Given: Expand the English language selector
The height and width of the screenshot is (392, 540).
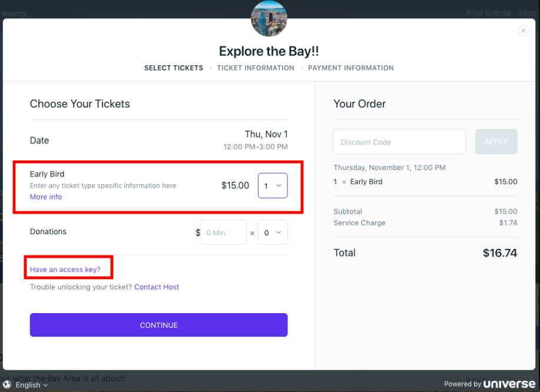Looking at the screenshot, I should pos(31,385).
